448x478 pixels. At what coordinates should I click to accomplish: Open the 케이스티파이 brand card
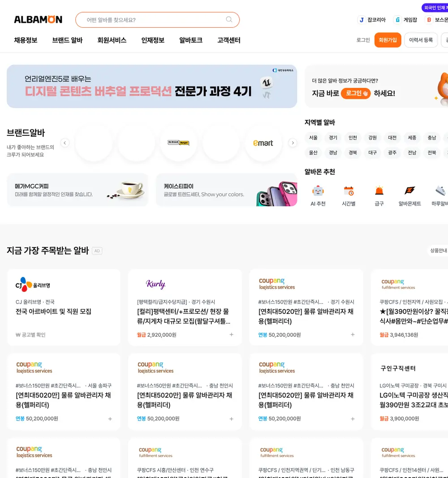coord(227,190)
